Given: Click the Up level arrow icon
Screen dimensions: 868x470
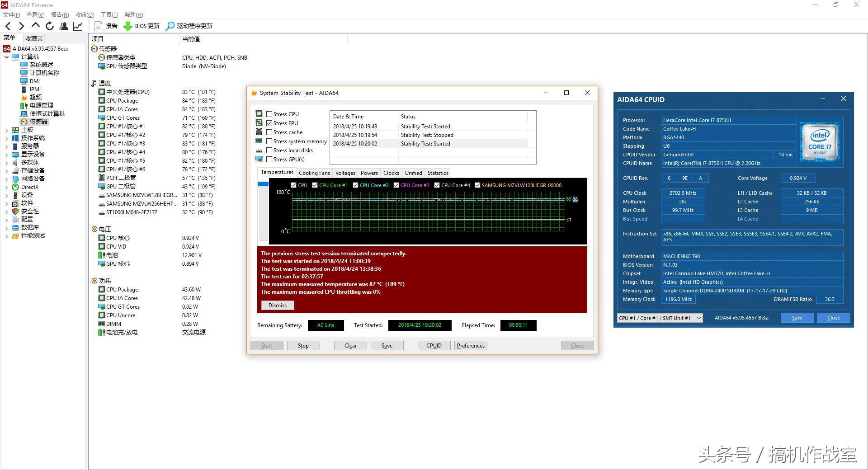Looking at the screenshot, I should [x=35, y=26].
